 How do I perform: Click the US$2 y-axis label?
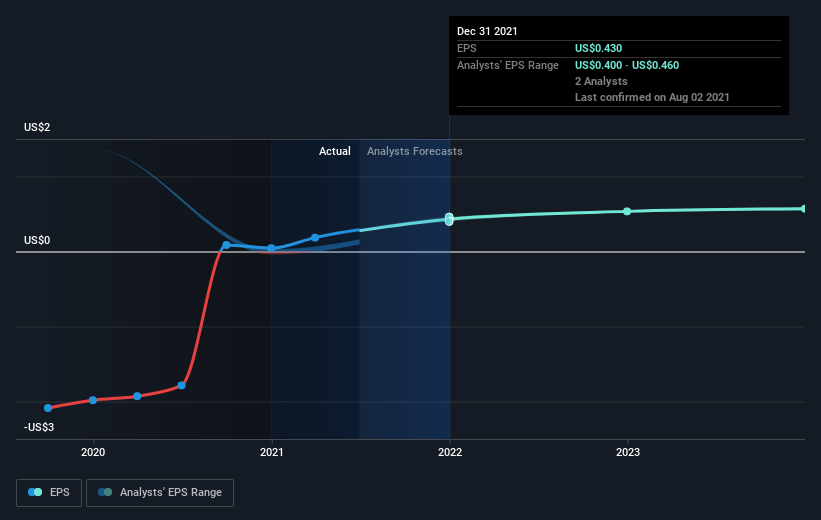click(37, 127)
